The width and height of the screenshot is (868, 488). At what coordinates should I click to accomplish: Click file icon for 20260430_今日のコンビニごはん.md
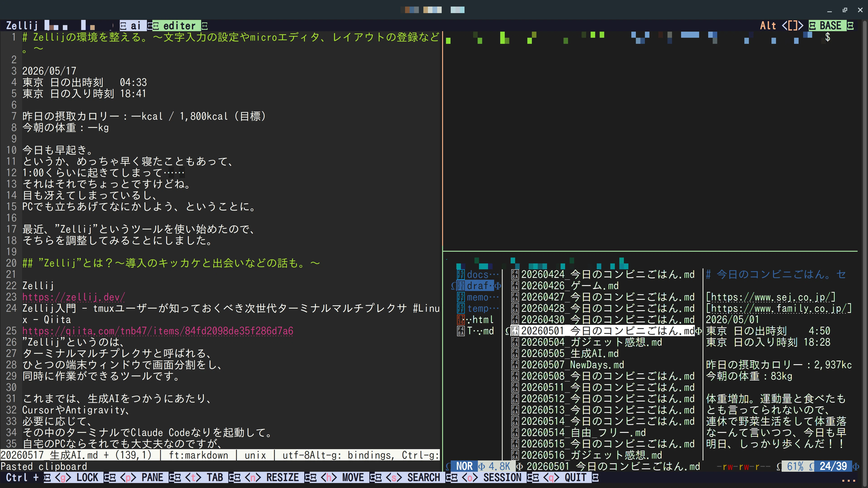[x=515, y=320]
